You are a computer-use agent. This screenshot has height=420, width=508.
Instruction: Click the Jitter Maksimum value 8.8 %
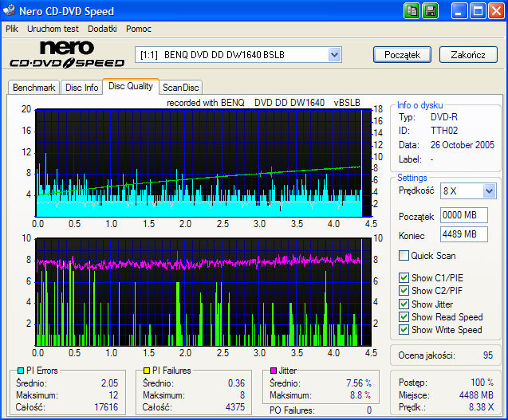click(360, 395)
